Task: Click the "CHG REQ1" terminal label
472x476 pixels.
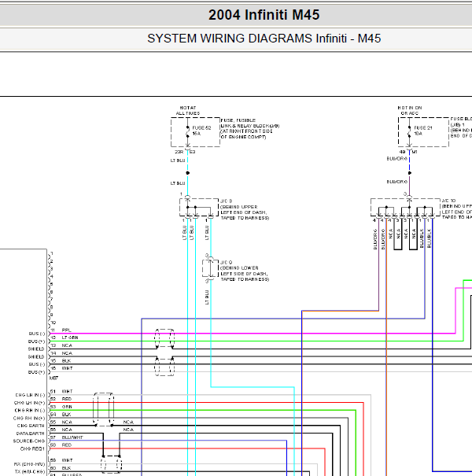Action: point(32,448)
